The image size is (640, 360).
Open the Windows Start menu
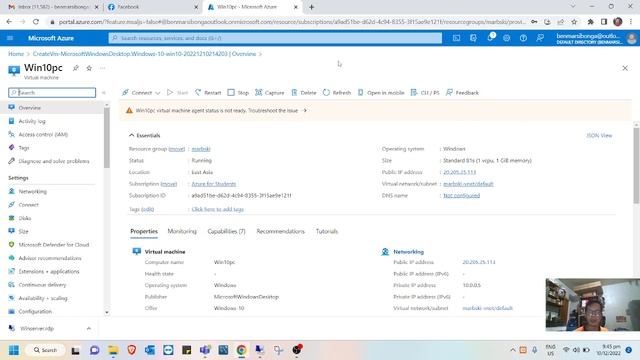(14, 350)
